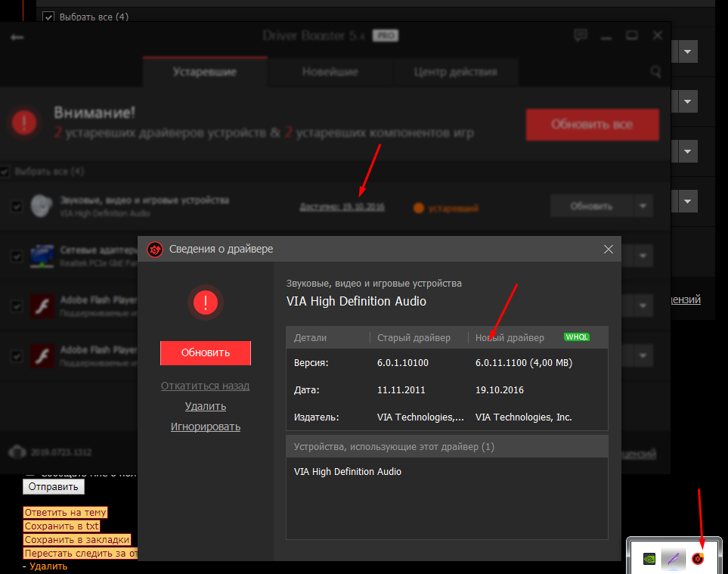The width and height of the screenshot is (728, 574).
Task: Select old driver version 6.0.1.10100
Action: 403,363
